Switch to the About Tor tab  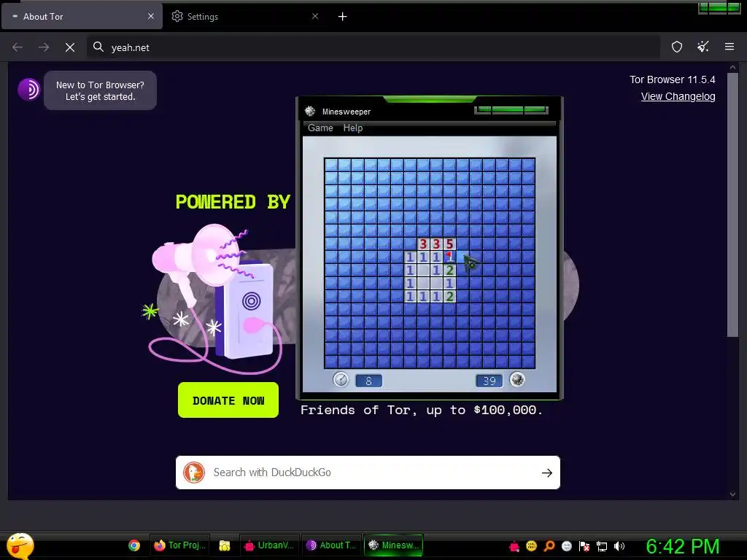click(82, 17)
